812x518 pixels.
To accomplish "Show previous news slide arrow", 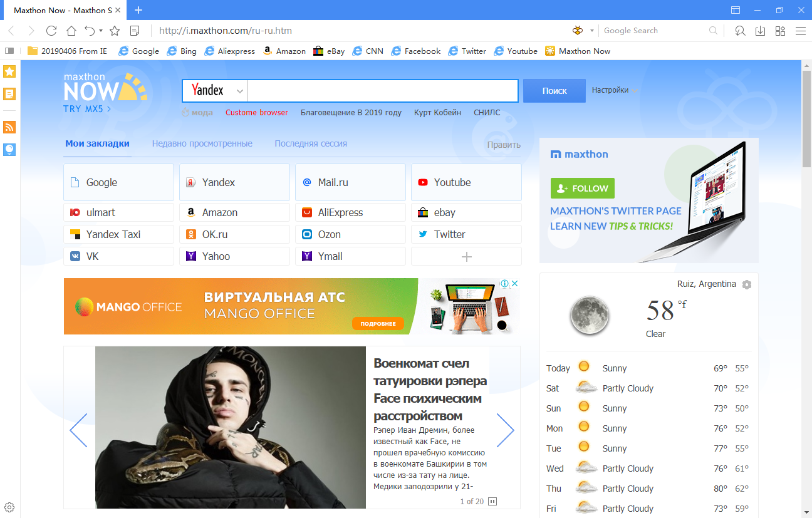I will coord(79,430).
